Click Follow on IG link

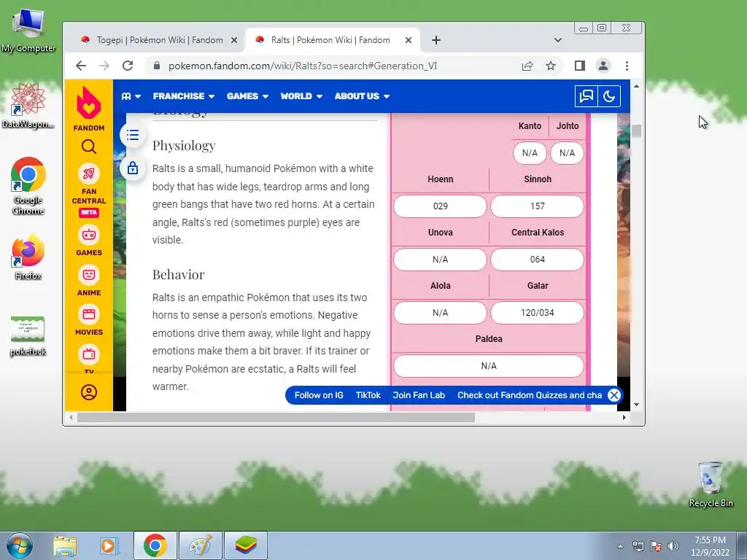point(319,395)
